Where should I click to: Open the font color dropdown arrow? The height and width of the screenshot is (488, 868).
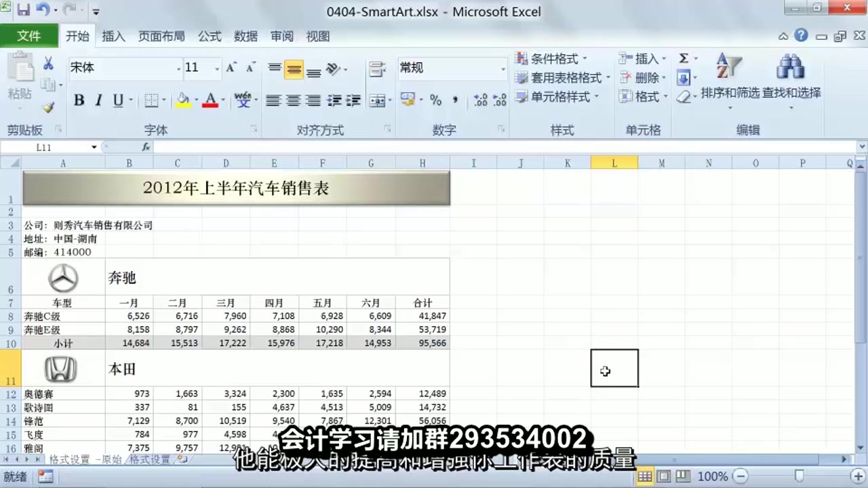tap(223, 101)
